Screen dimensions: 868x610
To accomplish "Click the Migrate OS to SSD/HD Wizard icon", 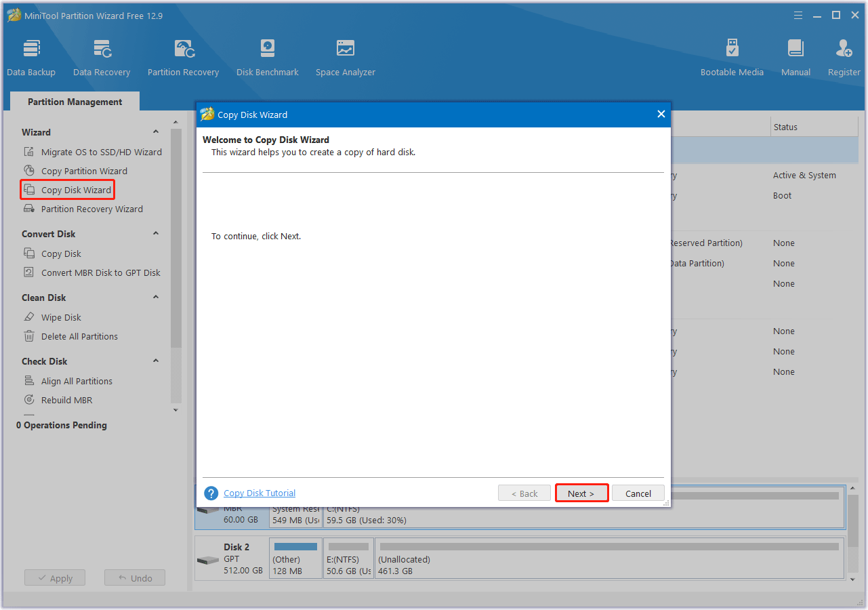I will pyautogui.click(x=29, y=152).
